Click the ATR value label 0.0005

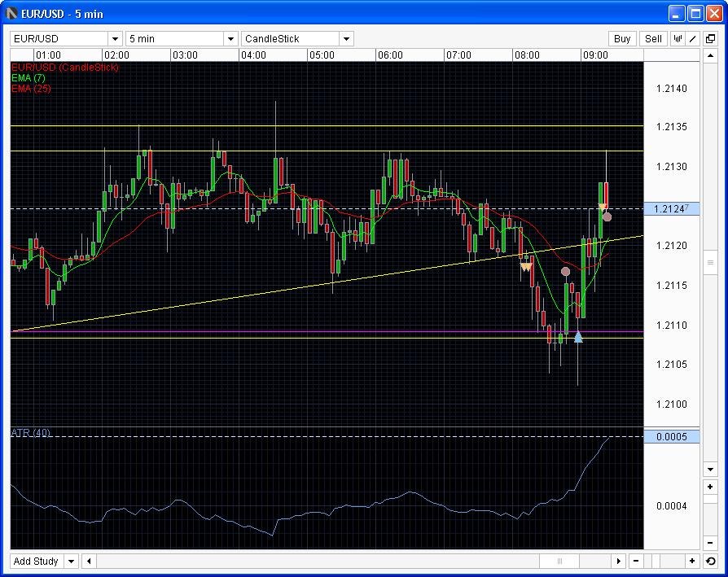(672, 436)
